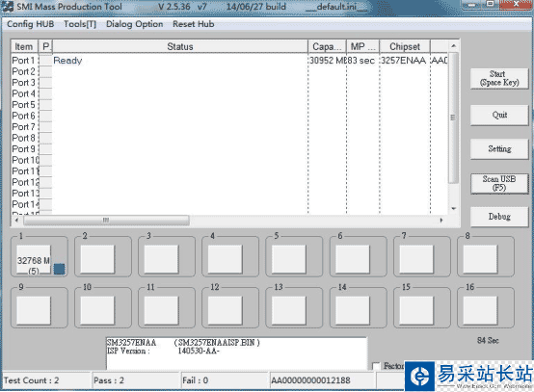
Task: Select empty port slot 16
Action: pyautogui.click(x=480, y=310)
